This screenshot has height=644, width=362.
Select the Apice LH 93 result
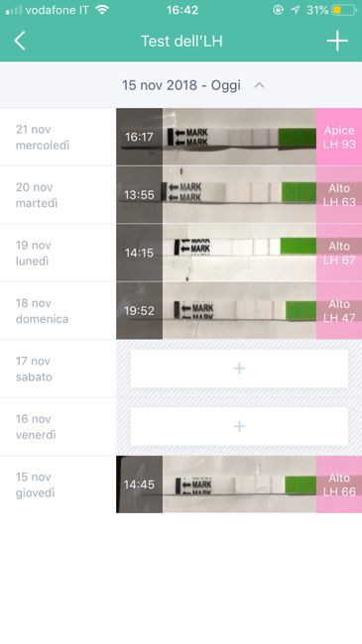coord(339,137)
